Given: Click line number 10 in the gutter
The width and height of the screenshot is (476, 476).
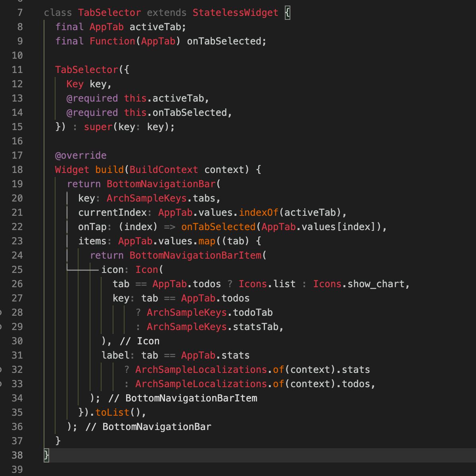Looking at the screenshot, I should [17, 56].
